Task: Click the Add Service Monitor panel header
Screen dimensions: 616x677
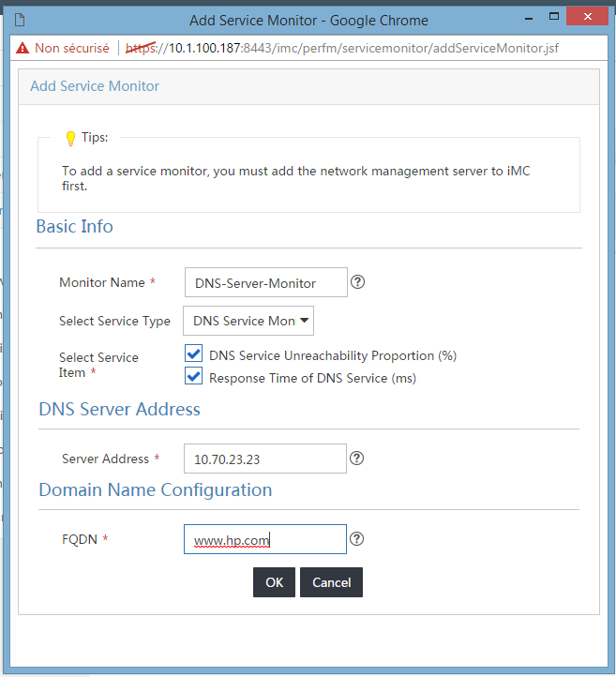Action: tap(309, 86)
